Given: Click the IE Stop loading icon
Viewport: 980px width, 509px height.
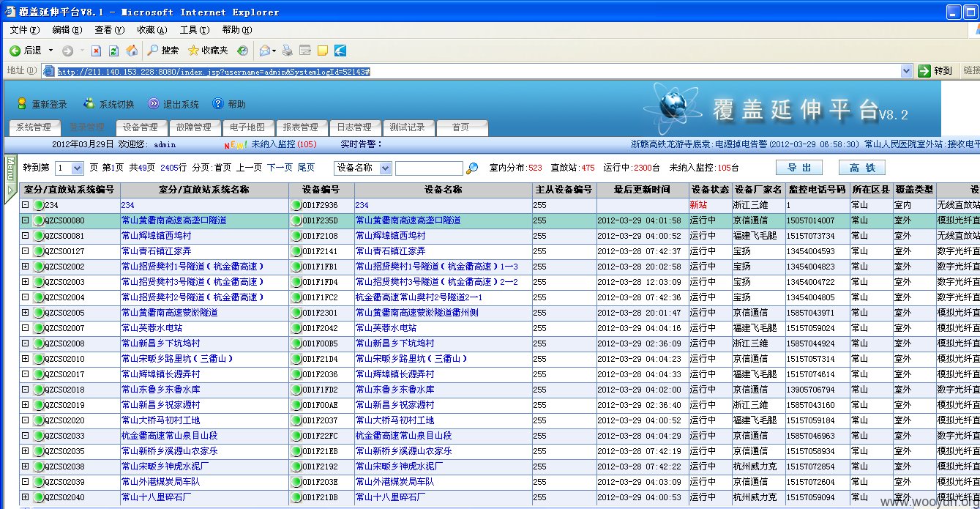Looking at the screenshot, I should tap(96, 51).
